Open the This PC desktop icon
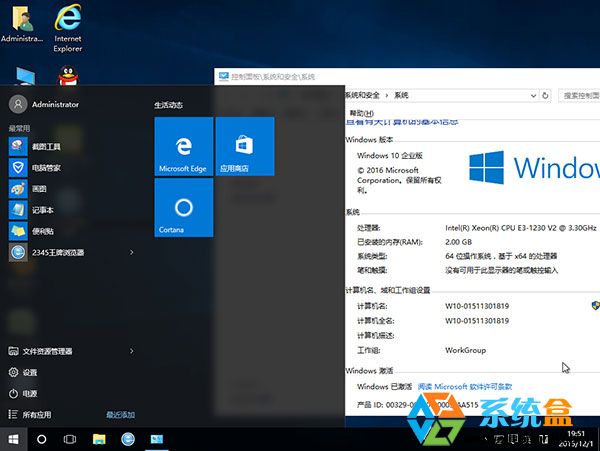600x451 pixels. (x=26, y=76)
